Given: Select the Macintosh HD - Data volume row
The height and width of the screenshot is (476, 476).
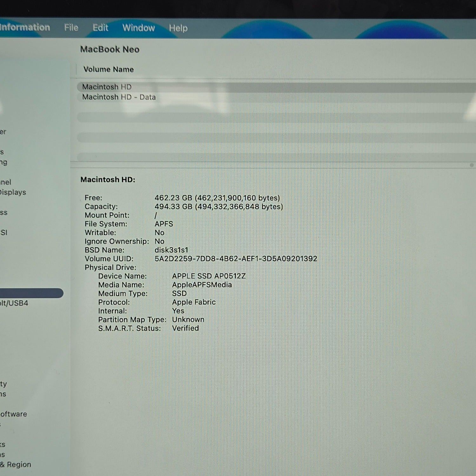Looking at the screenshot, I should coord(276,97).
